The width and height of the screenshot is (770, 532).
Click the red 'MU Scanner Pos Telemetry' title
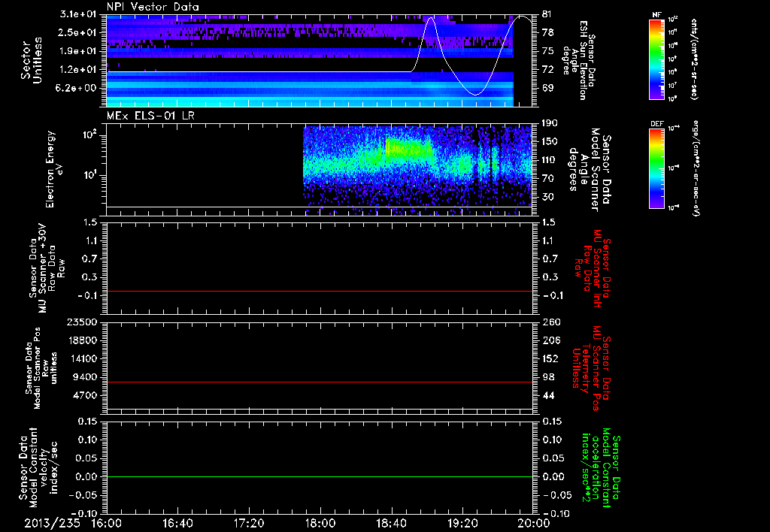(x=592, y=368)
